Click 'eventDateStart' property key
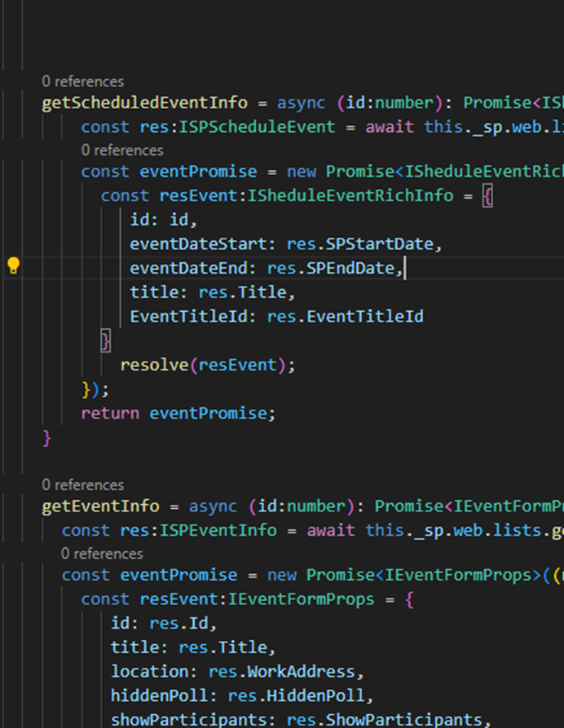Image resolution: width=564 pixels, height=728 pixels. tap(198, 244)
